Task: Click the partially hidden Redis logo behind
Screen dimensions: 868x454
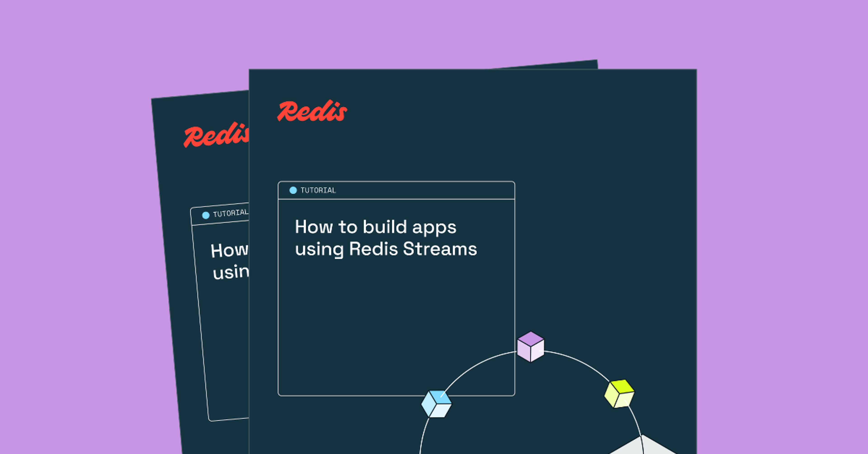Action: pos(216,135)
